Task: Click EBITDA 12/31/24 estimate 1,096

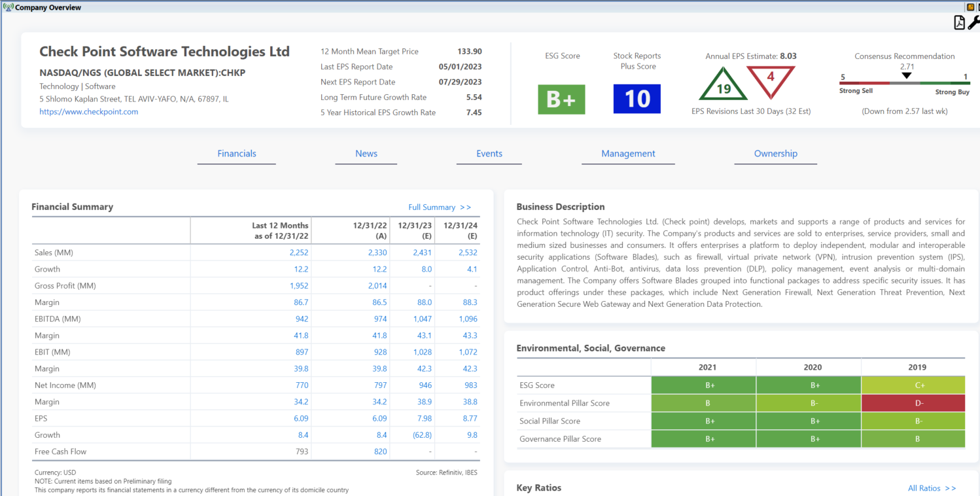Action: [468, 319]
